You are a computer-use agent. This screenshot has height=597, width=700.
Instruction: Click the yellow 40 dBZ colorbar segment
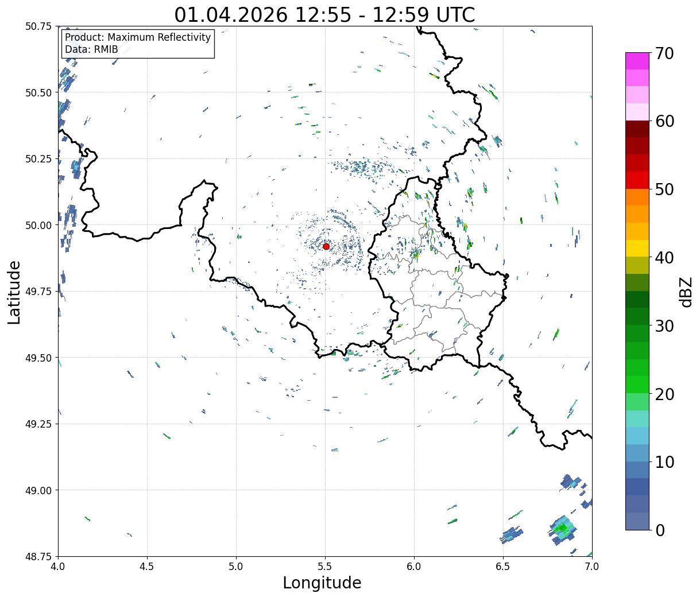pyautogui.click(x=637, y=248)
